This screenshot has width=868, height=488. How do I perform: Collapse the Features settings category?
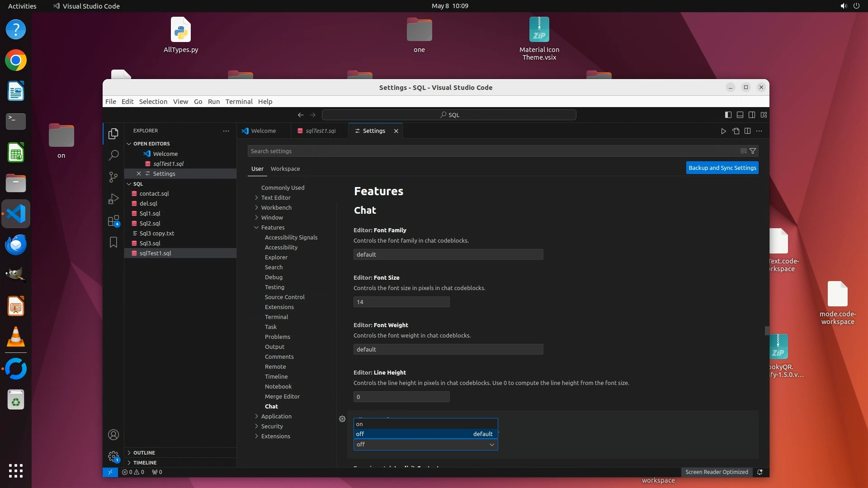pos(272,227)
